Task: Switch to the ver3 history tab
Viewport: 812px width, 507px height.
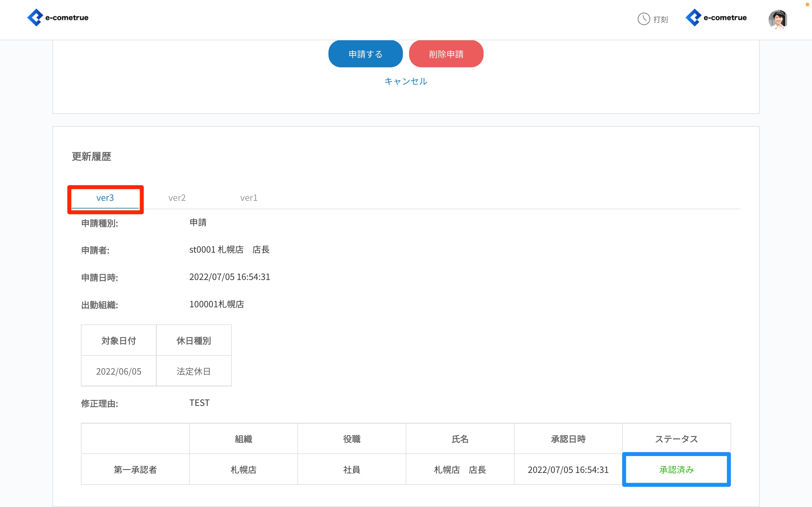Action: point(105,198)
